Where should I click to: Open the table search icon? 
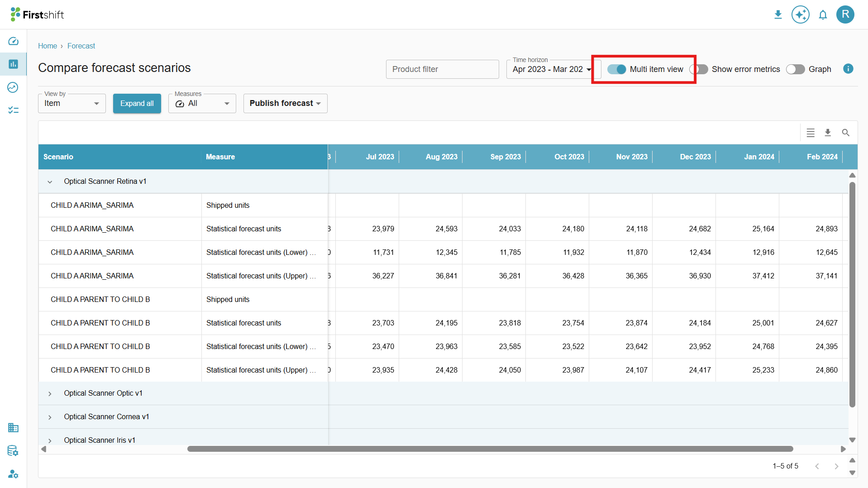[x=845, y=133]
